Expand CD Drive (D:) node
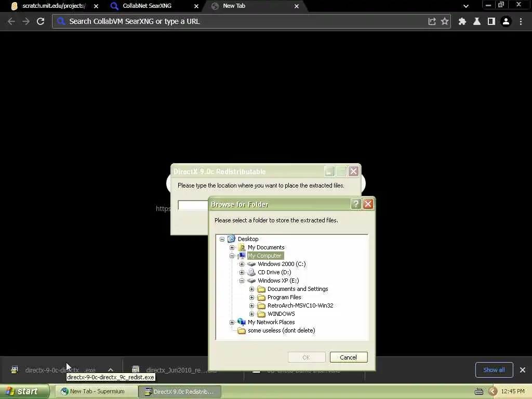This screenshot has width=532, height=399. tap(242, 272)
